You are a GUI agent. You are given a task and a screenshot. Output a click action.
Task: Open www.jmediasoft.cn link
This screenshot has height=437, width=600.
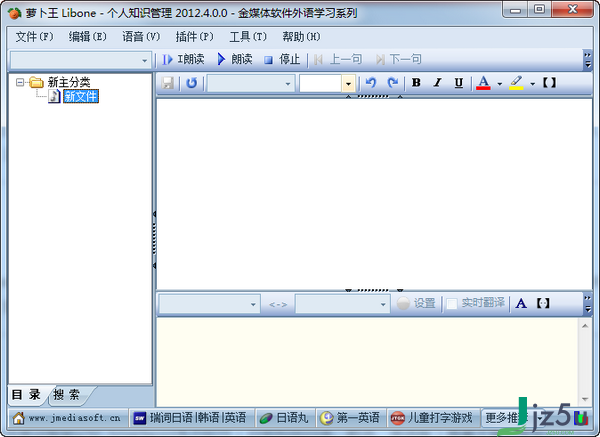coord(67,418)
